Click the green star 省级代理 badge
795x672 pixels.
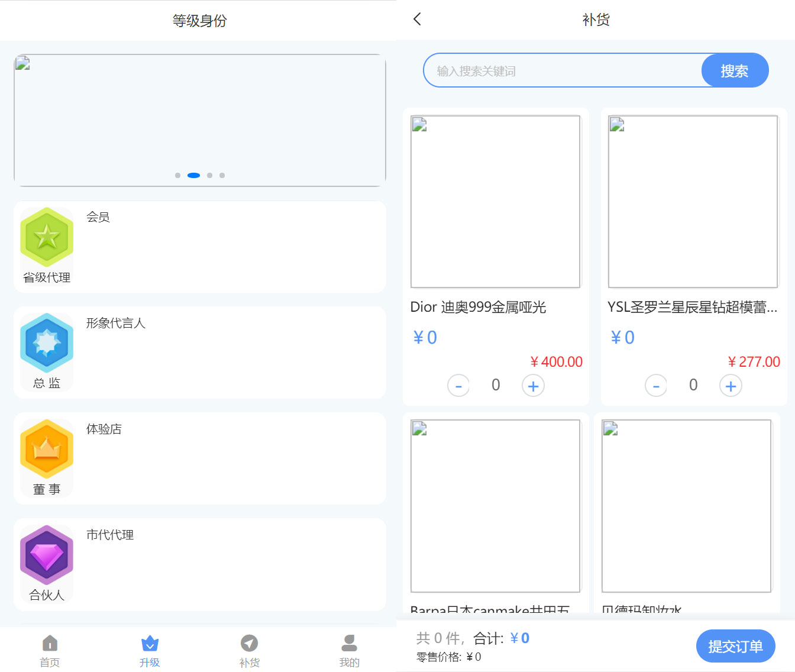coord(47,237)
